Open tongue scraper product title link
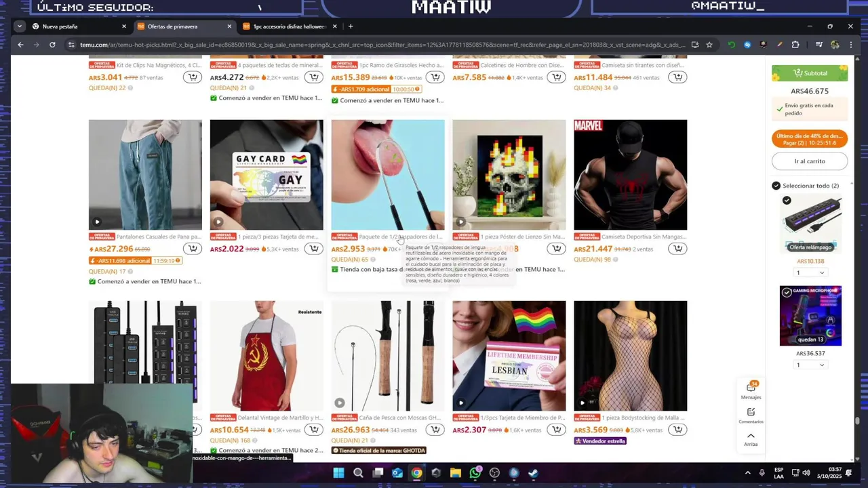 (x=400, y=237)
